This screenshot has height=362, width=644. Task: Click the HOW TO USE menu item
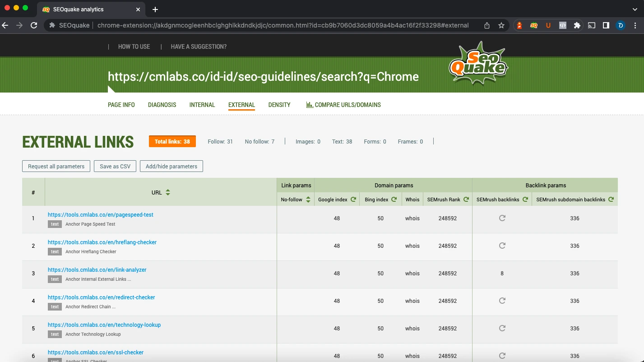click(x=134, y=46)
